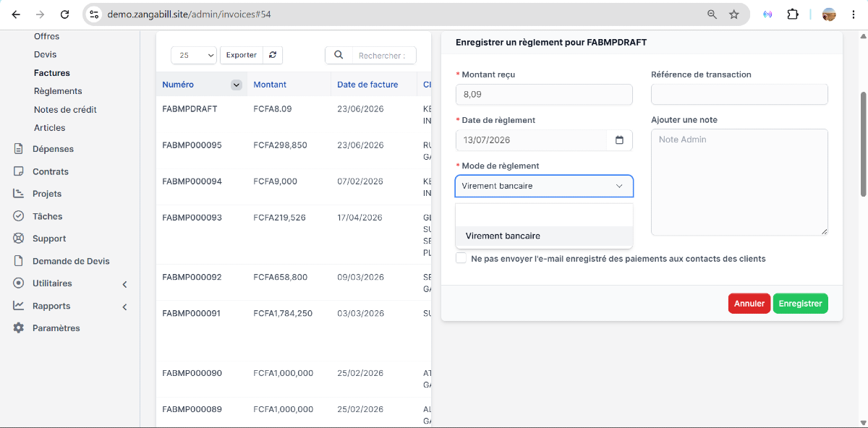Expand the Rapports submenu chevron

(x=124, y=307)
